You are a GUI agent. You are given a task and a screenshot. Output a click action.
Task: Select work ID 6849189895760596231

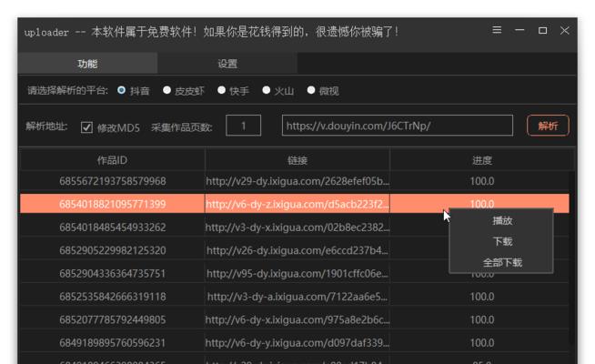(112, 343)
